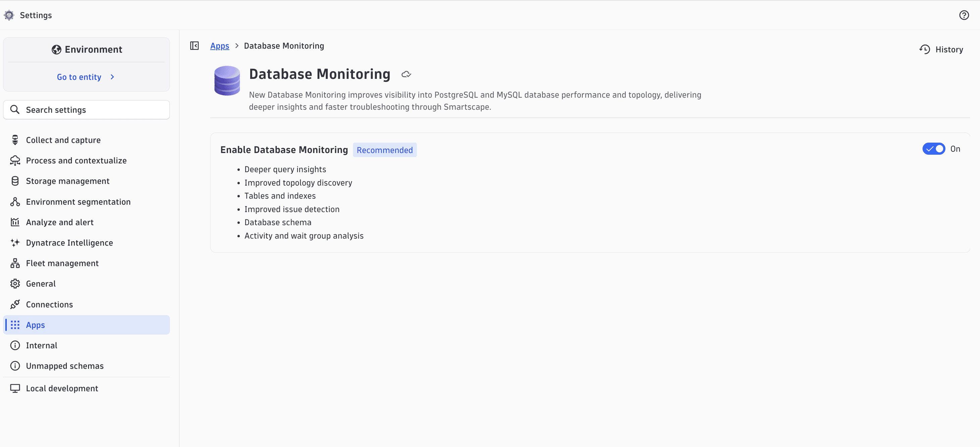
Task: Click the Environment globe icon
Action: [x=56, y=50]
